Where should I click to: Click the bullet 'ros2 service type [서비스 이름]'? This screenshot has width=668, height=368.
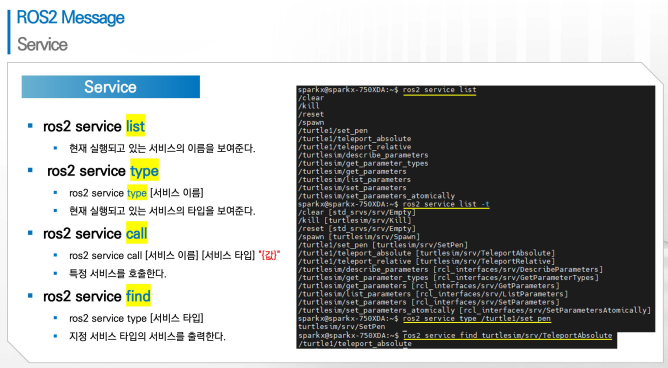coord(136,193)
